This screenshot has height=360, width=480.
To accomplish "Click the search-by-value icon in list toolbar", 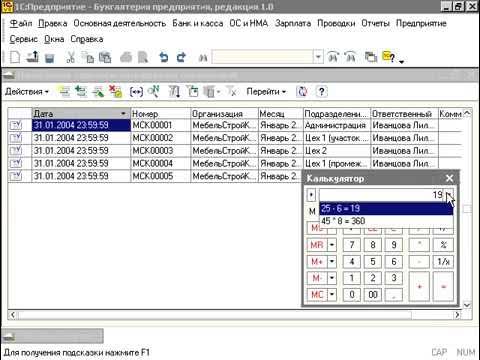I will coord(154,91).
